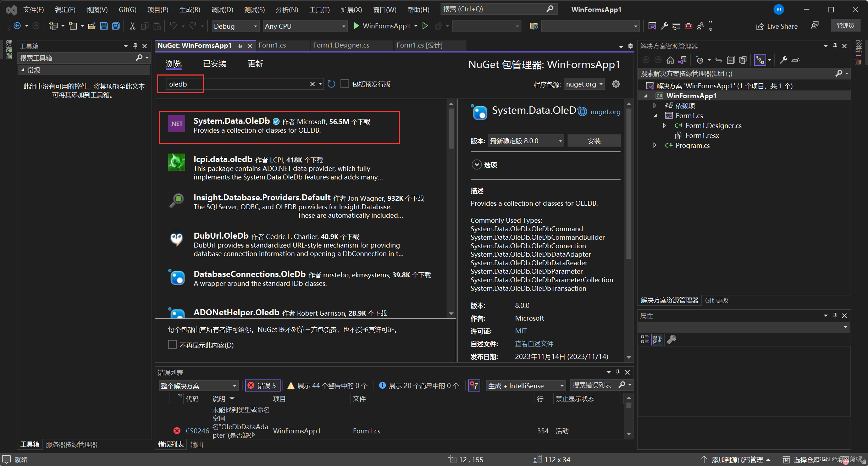Viewport: 868px width, 466px height.
Task: Click Collapse All icon in Solution Explorer
Action: click(x=730, y=60)
